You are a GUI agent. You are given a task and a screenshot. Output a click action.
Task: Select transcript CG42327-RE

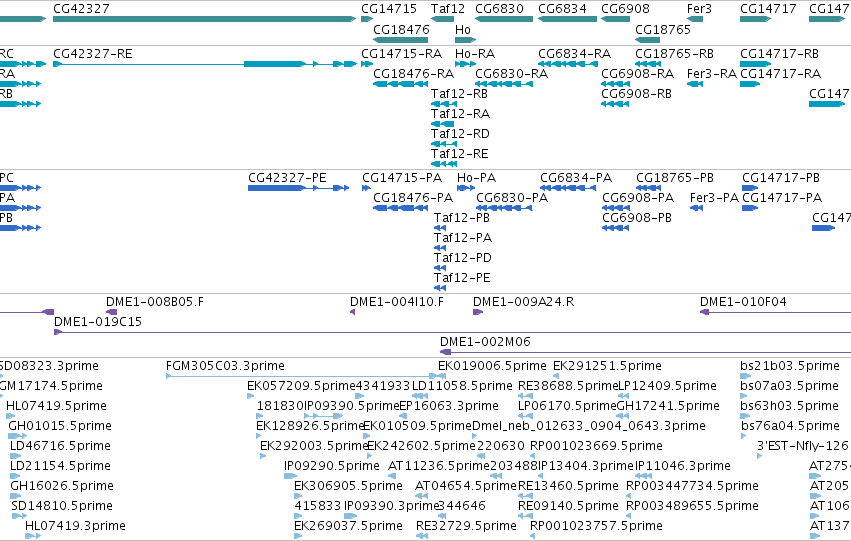(205, 64)
